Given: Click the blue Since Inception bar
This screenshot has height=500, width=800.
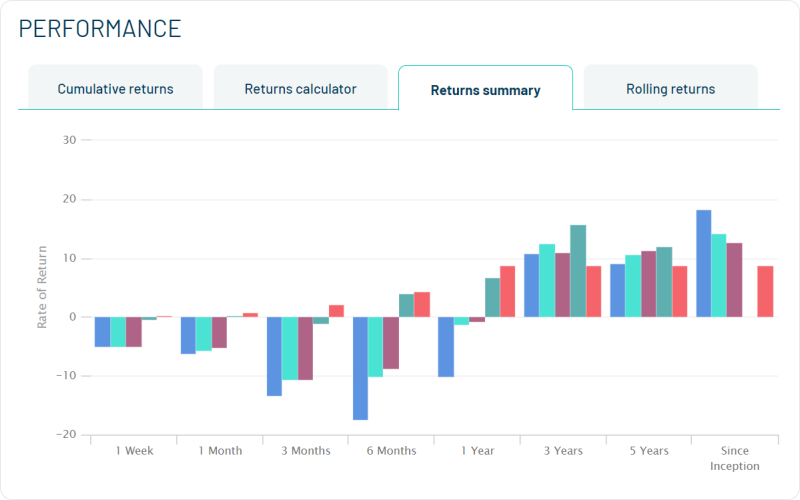Looking at the screenshot, I should tap(704, 264).
